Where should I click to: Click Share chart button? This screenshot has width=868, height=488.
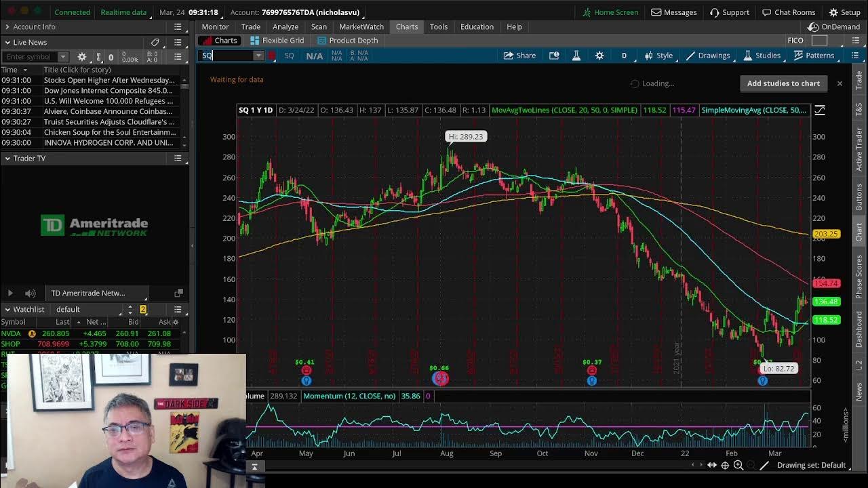pos(519,56)
